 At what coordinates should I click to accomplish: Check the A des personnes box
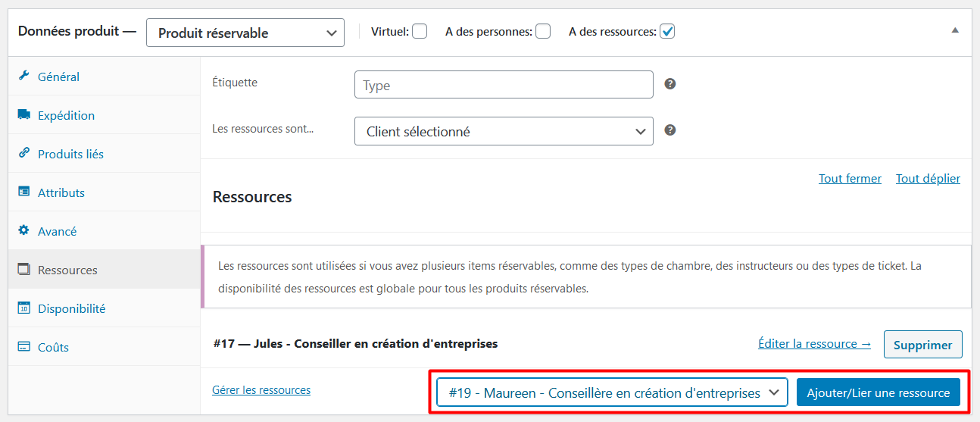pyautogui.click(x=543, y=32)
